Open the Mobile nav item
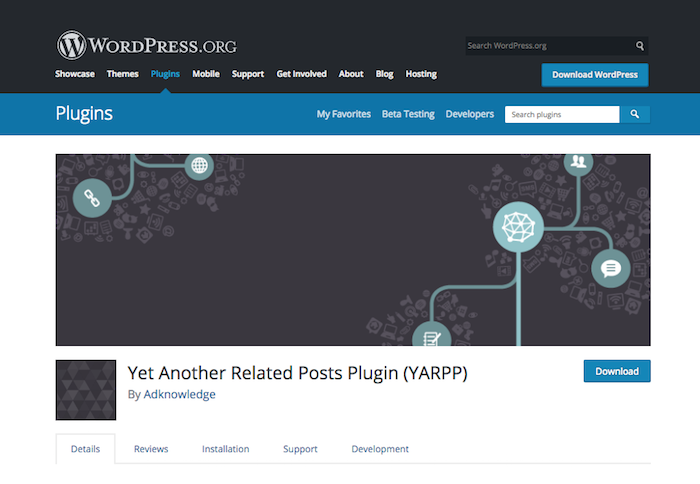The image size is (700, 484). tap(206, 74)
